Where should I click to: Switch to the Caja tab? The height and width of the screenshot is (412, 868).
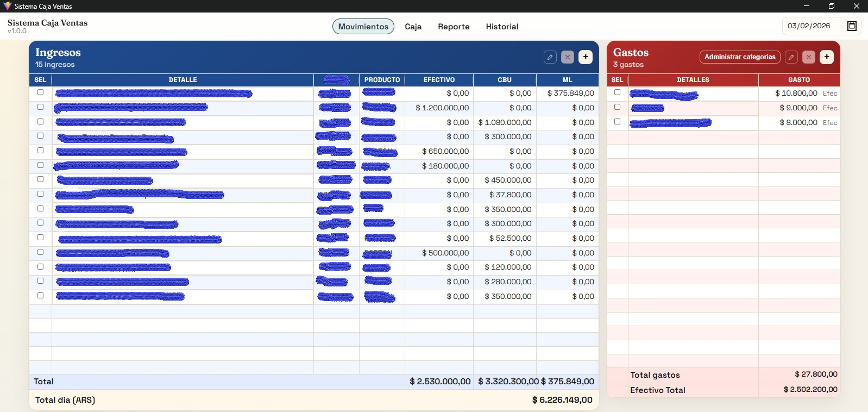413,27
